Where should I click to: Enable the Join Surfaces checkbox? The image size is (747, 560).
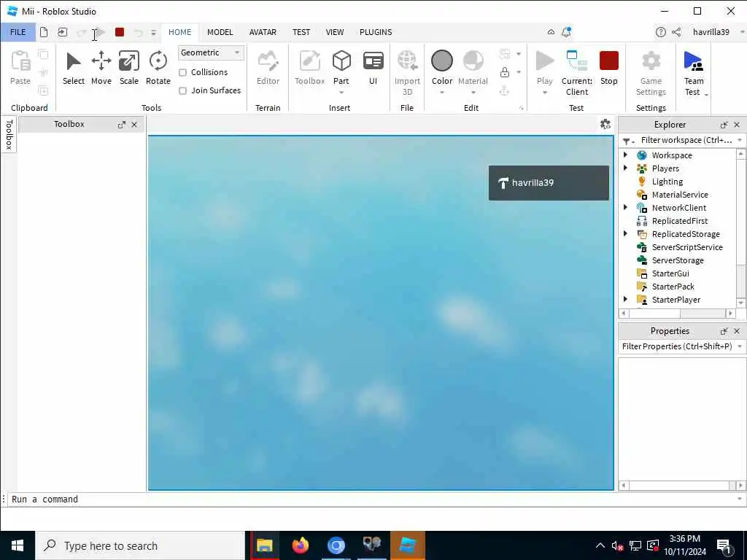[x=182, y=90]
